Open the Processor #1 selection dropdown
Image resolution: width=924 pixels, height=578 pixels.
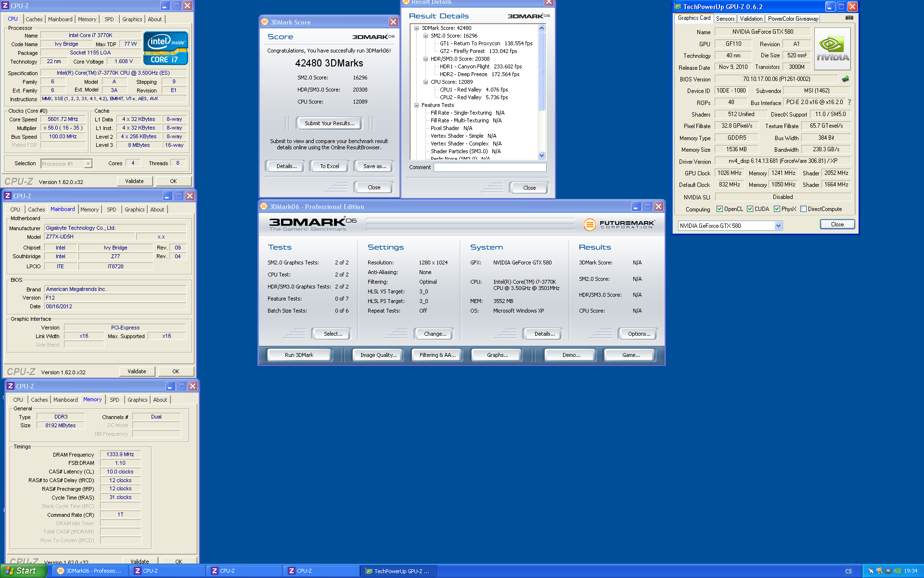[88, 164]
